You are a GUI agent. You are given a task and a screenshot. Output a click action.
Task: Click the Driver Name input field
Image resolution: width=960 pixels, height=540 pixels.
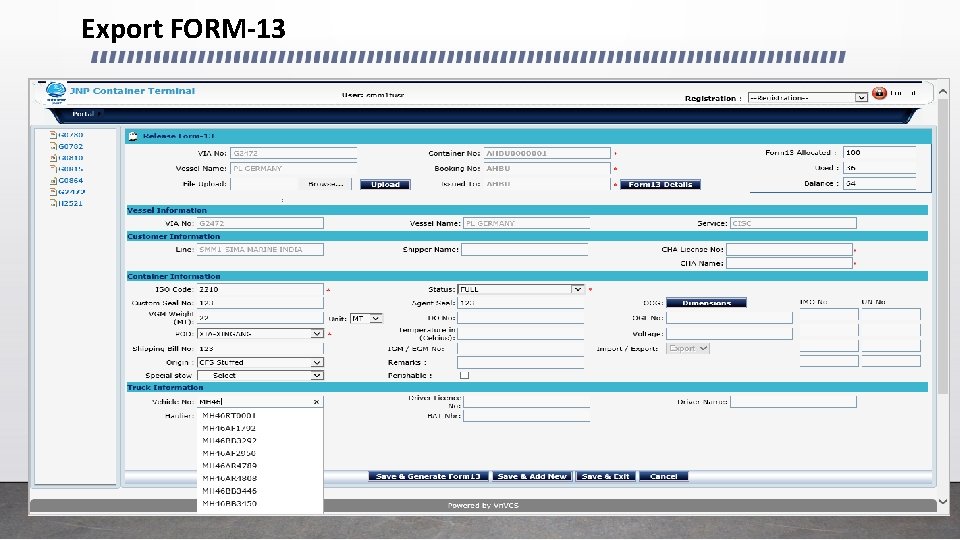click(x=793, y=402)
